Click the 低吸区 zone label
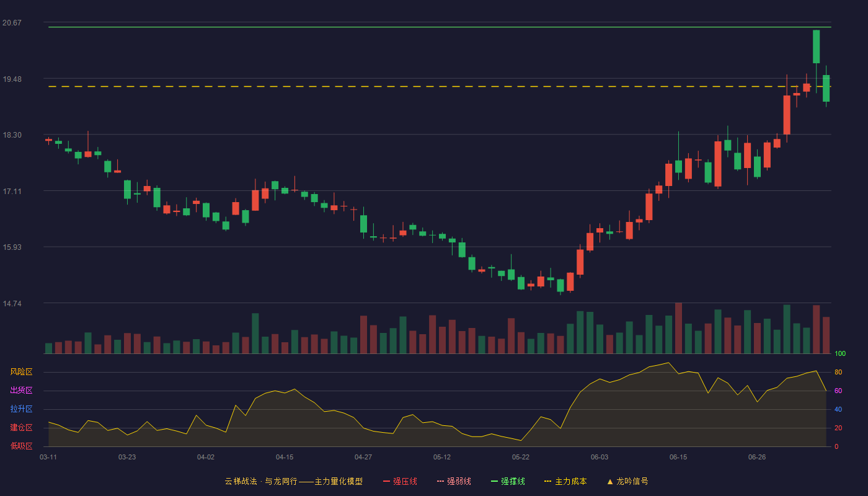 click(21, 446)
